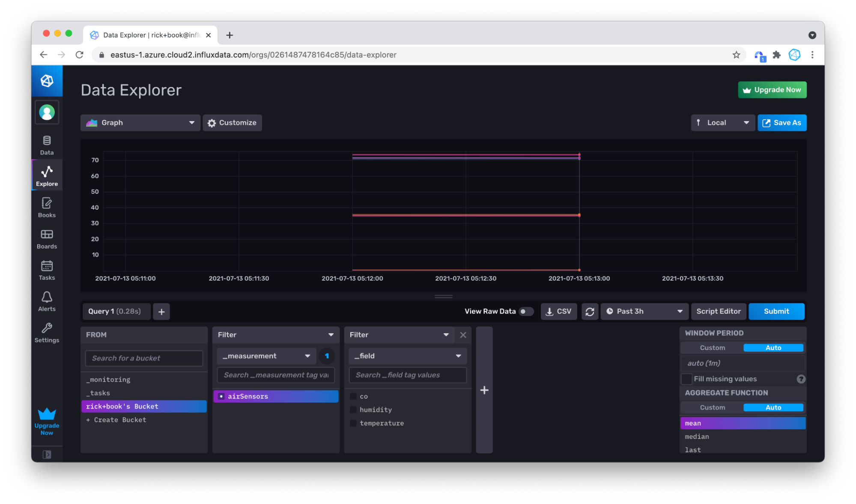Open the first Filter type dropdown

(x=276, y=335)
